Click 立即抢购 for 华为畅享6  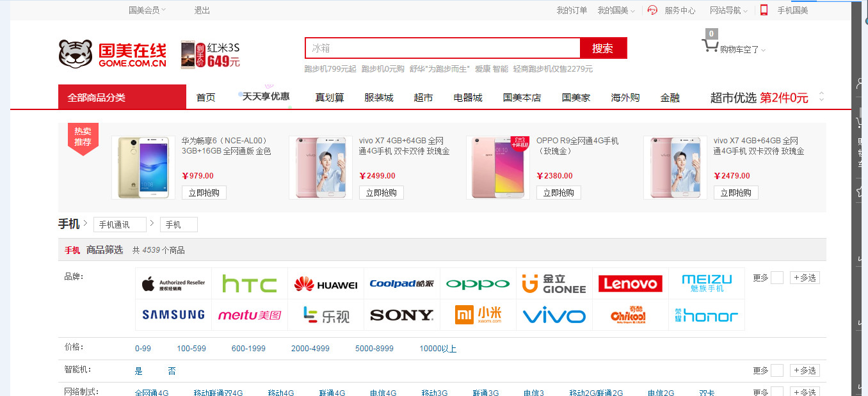point(204,193)
